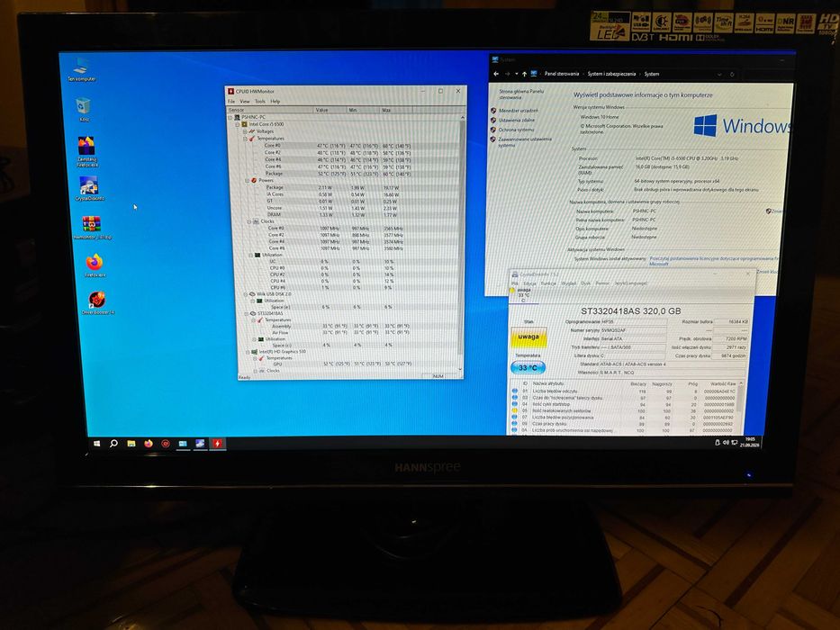This screenshot has height=630, width=840.
Task: Open the Windows Start button
Action: [97, 444]
